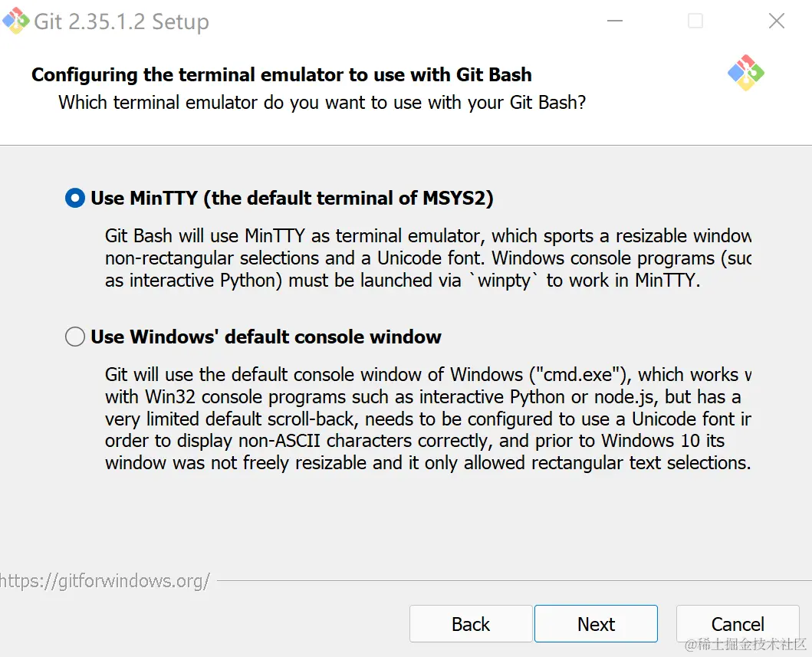This screenshot has height=657, width=812.
Task: Click the "Configuring the terminal emulator" heading
Action: point(281,75)
